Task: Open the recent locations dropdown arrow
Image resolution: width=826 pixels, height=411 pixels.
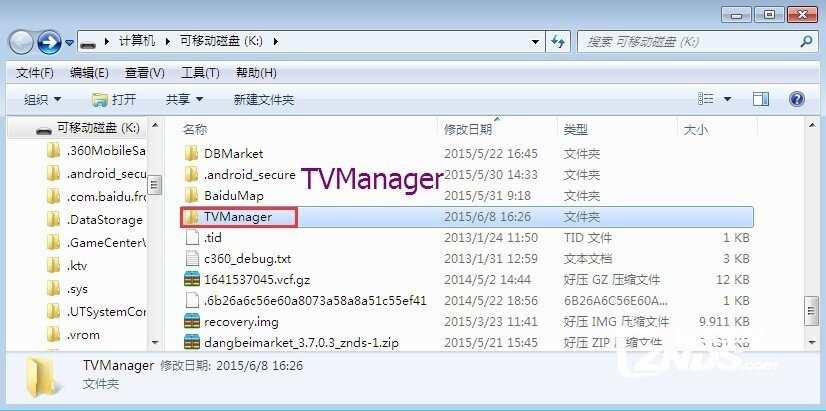Action: coord(70,43)
